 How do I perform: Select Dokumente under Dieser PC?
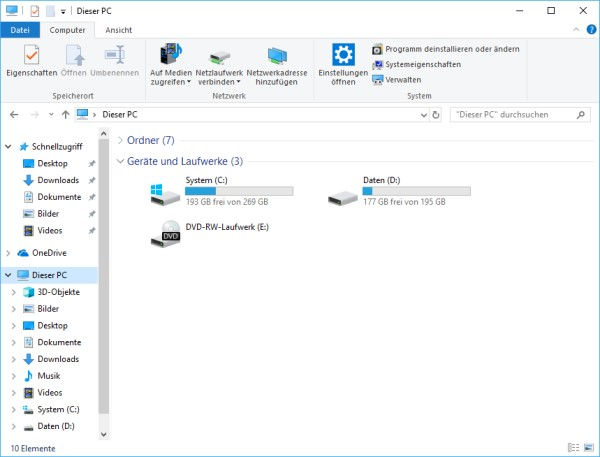click(x=59, y=343)
